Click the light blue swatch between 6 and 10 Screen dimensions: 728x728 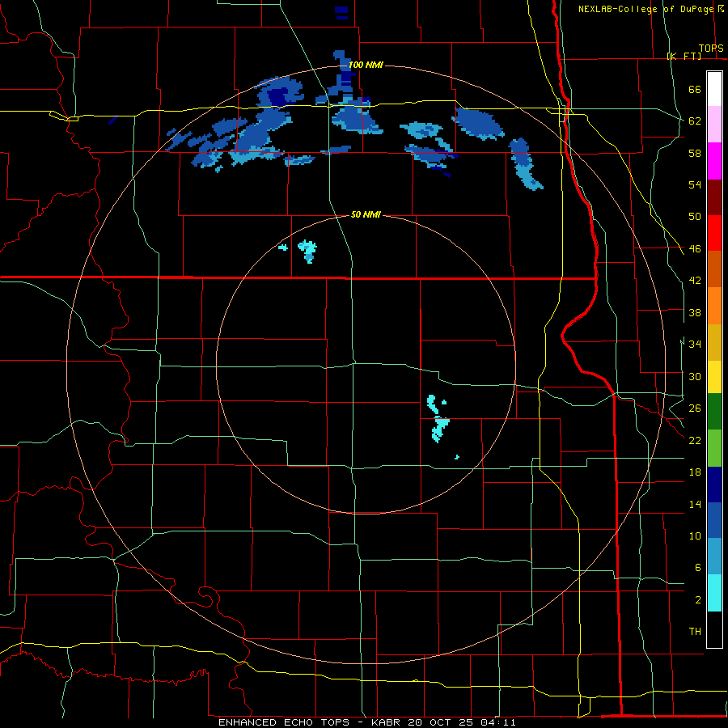click(x=714, y=557)
